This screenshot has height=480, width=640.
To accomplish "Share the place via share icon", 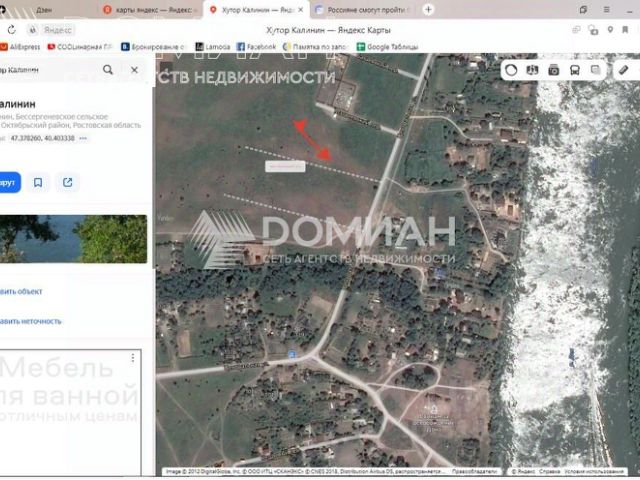I will pos(68,182).
